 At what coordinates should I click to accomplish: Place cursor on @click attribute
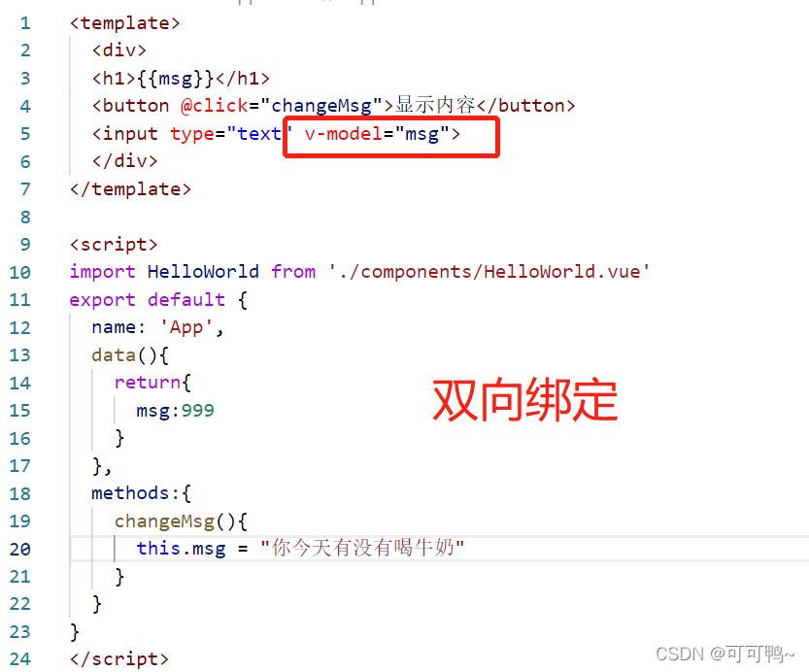coord(214,106)
